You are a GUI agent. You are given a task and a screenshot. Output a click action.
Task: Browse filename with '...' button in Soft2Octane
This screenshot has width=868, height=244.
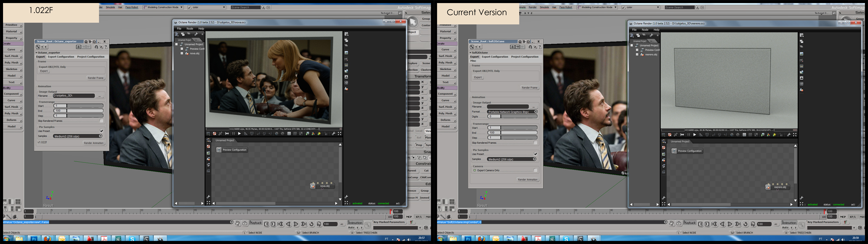[x=533, y=107]
